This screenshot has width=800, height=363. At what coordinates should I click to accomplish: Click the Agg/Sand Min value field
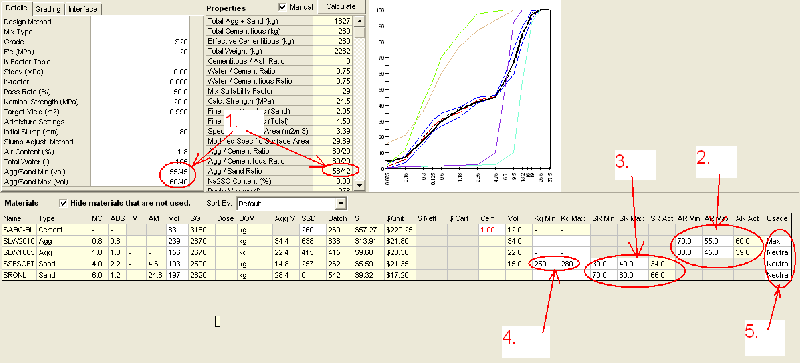pos(140,172)
